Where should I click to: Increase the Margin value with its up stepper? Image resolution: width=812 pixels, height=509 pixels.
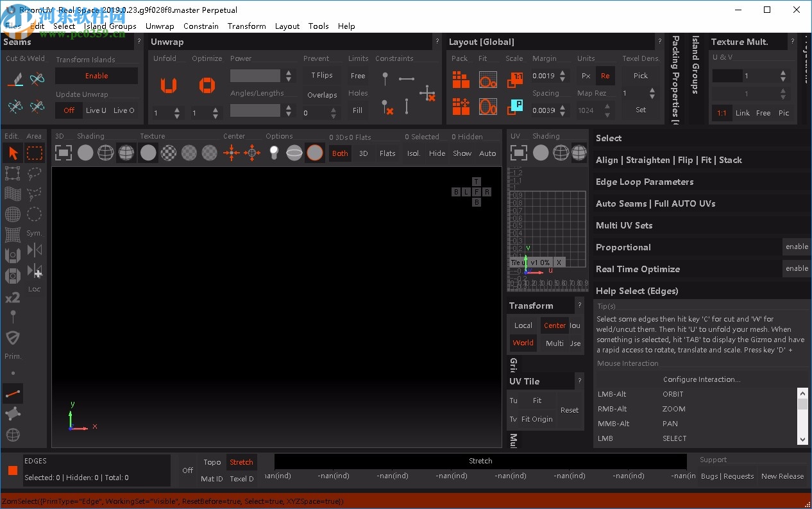tap(562, 73)
